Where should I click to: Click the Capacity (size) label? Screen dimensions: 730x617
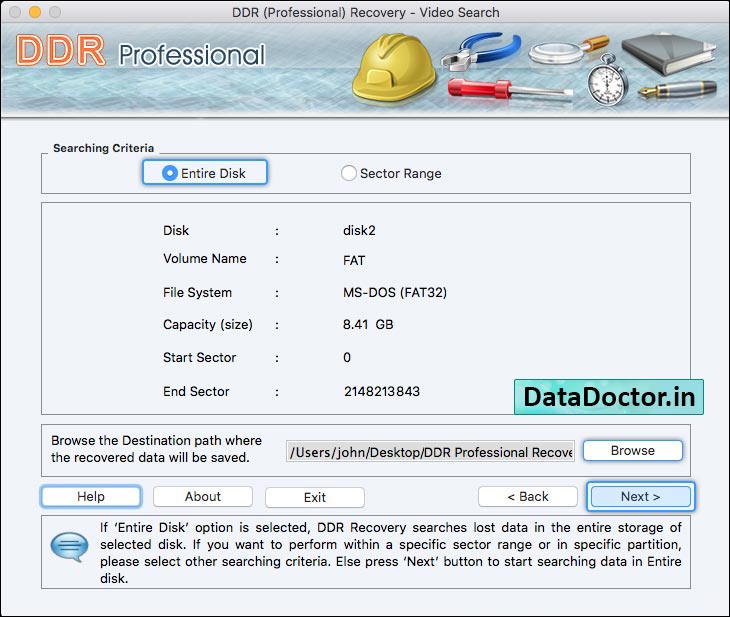coord(208,325)
